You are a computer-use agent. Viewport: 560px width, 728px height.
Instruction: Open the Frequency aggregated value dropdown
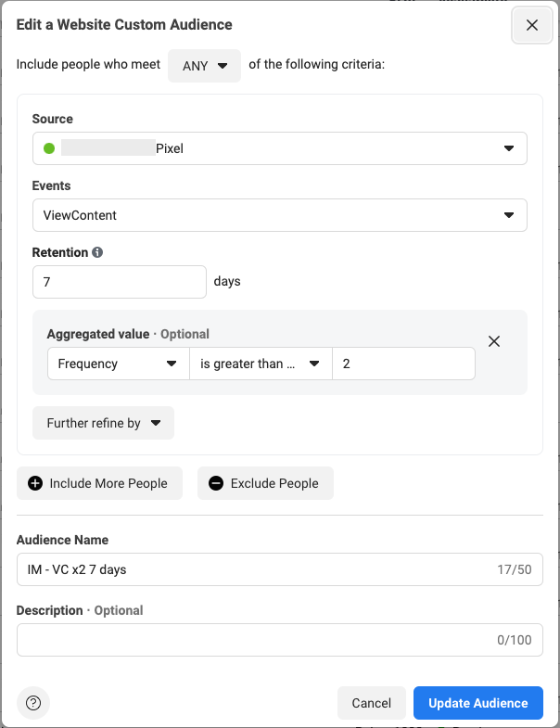[119, 364]
